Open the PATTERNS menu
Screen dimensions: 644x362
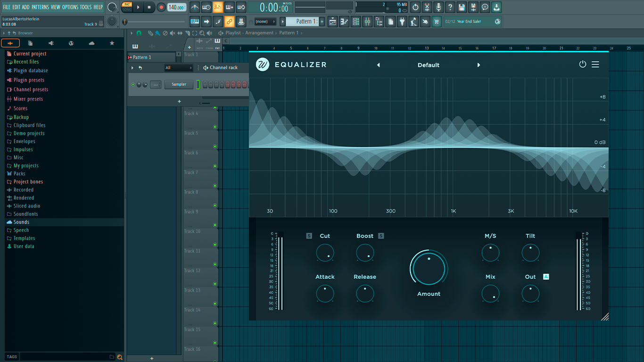[40, 7]
